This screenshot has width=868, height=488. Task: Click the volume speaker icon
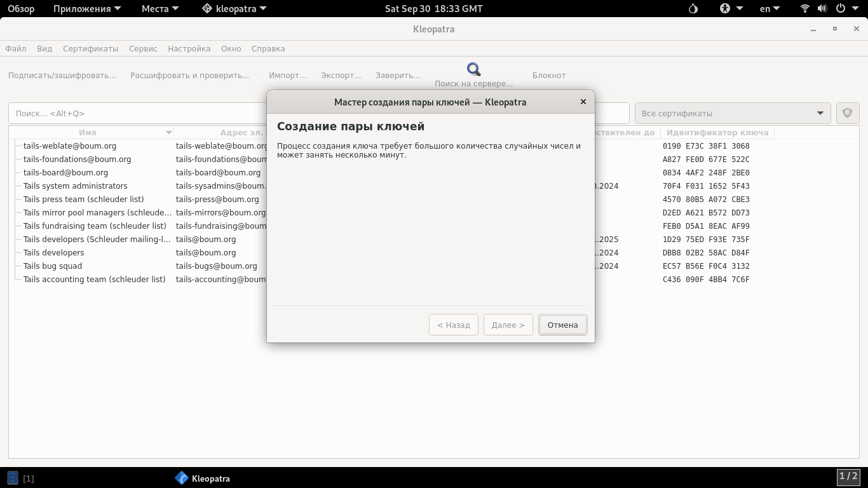pyautogui.click(x=822, y=9)
